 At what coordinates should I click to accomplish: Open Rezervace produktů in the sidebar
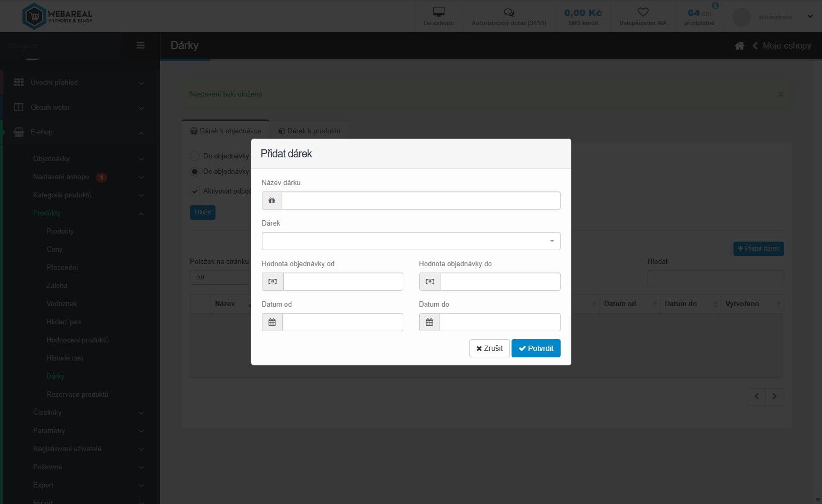77,394
